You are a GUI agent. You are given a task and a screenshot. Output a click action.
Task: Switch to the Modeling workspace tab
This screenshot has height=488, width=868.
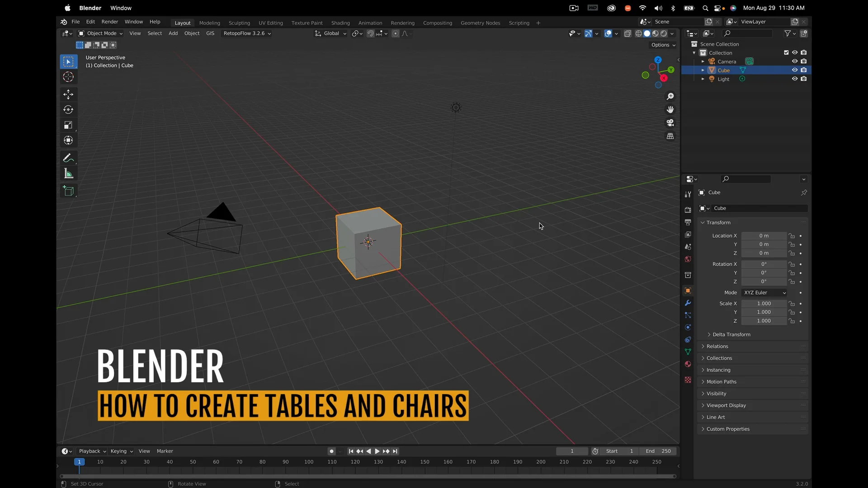point(209,23)
